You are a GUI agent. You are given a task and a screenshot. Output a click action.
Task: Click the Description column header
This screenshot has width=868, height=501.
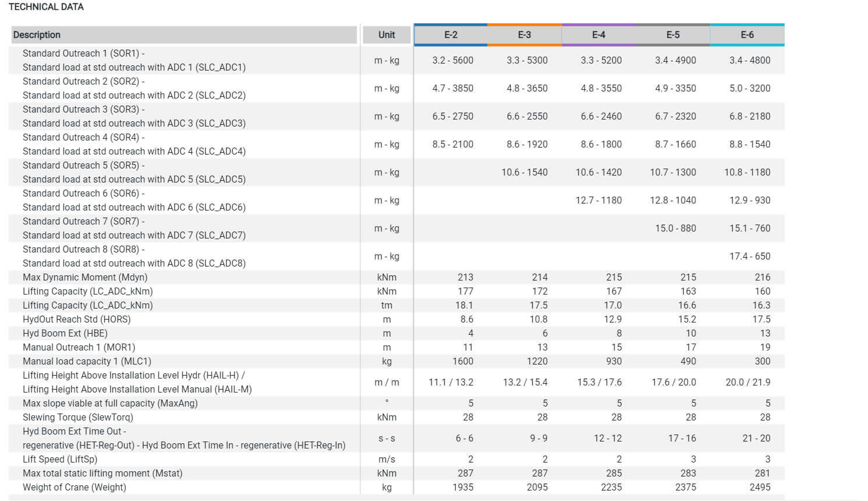[37, 35]
